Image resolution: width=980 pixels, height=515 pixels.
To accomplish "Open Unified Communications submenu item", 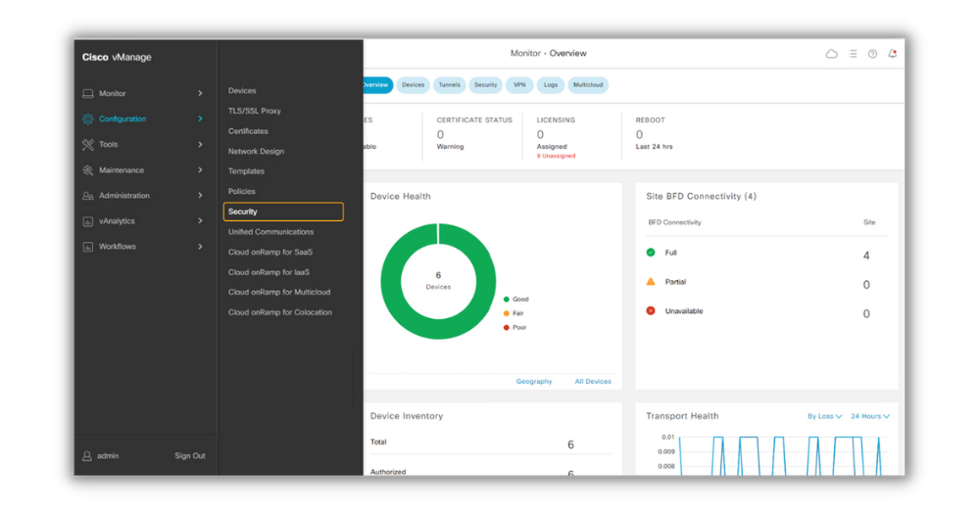I will pos(270,232).
